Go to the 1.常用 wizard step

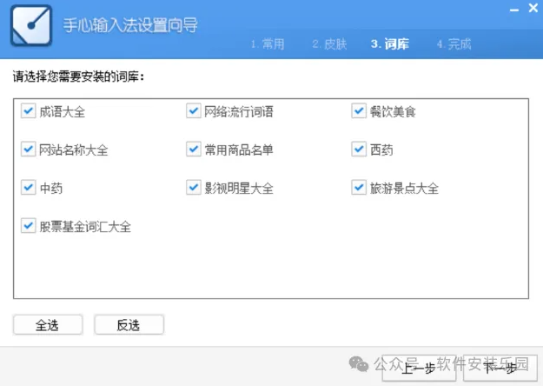pyautogui.click(x=268, y=44)
